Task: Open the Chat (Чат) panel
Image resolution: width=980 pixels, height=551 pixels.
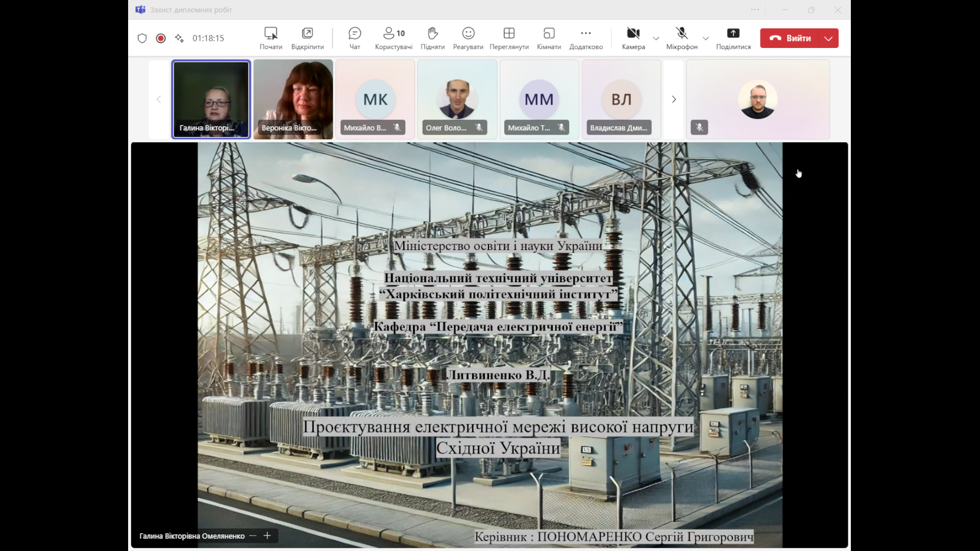Action: coord(354,38)
